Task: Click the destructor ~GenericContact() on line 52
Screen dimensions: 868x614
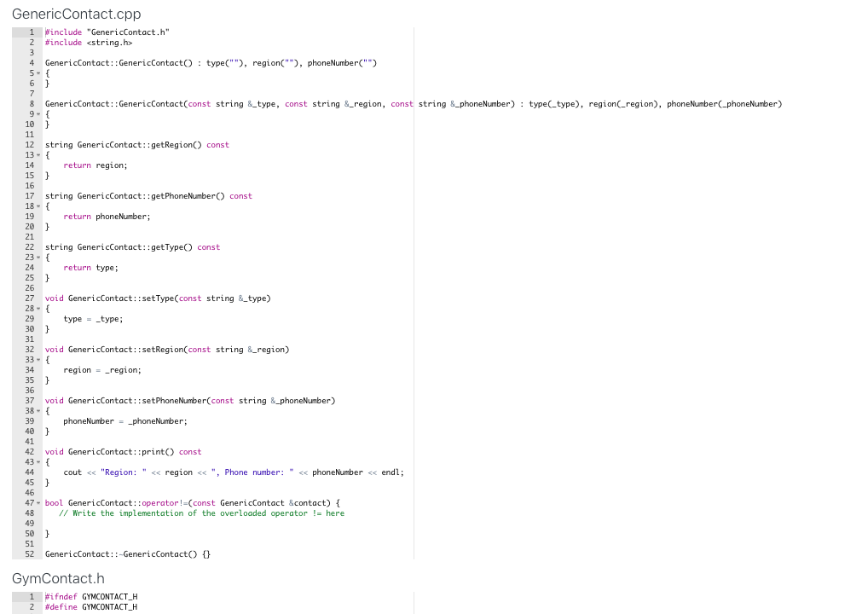Action: coord(128,554)
